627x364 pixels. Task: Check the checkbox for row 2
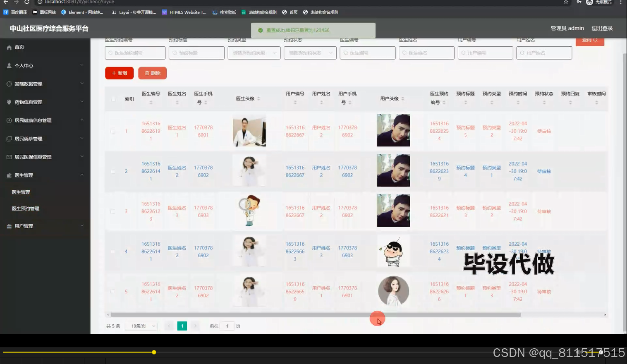(113, 171)
